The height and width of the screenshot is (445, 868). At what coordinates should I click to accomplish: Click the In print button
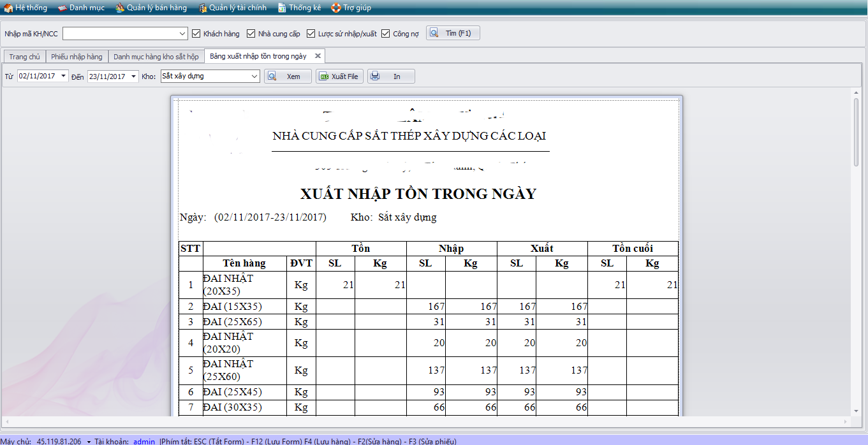(391, 77)
